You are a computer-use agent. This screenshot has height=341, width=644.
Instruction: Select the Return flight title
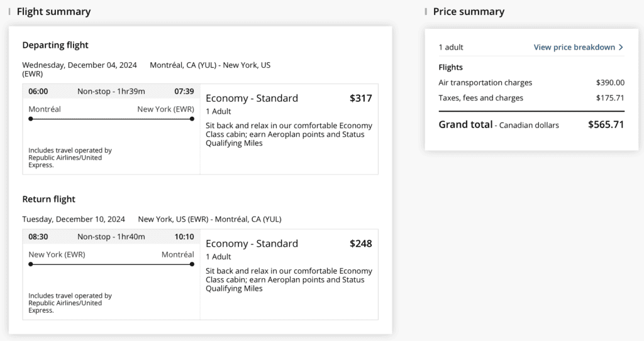click(48, 199)
